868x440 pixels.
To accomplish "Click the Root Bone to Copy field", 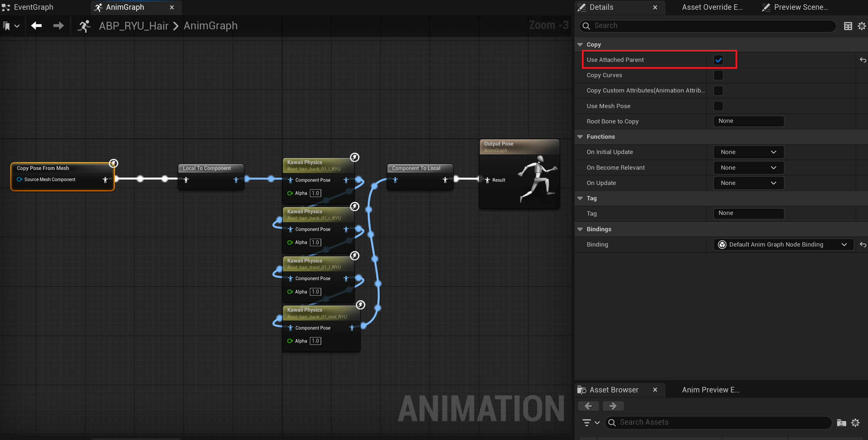I will pyautogui.click(x=748, y=121).
